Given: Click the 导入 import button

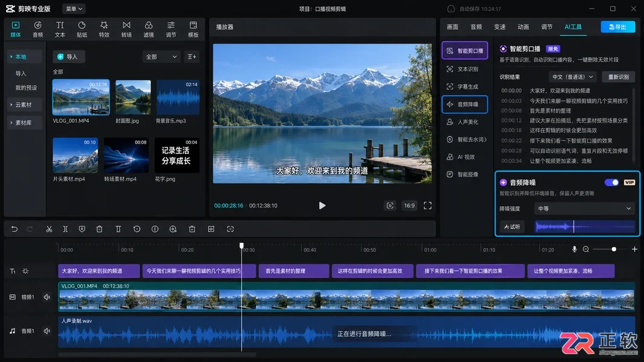Looking at the screenshot, I should click(68, 57).
